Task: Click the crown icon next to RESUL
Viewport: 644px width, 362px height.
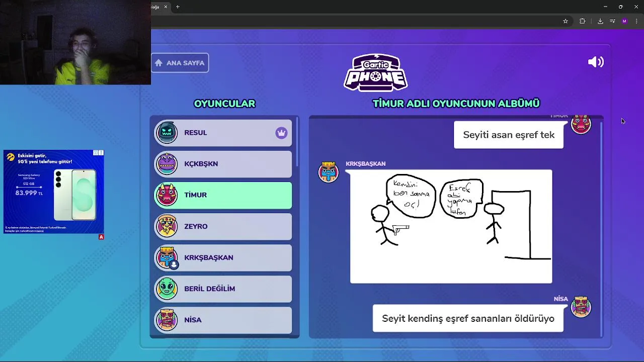Action: coord(281,133)
